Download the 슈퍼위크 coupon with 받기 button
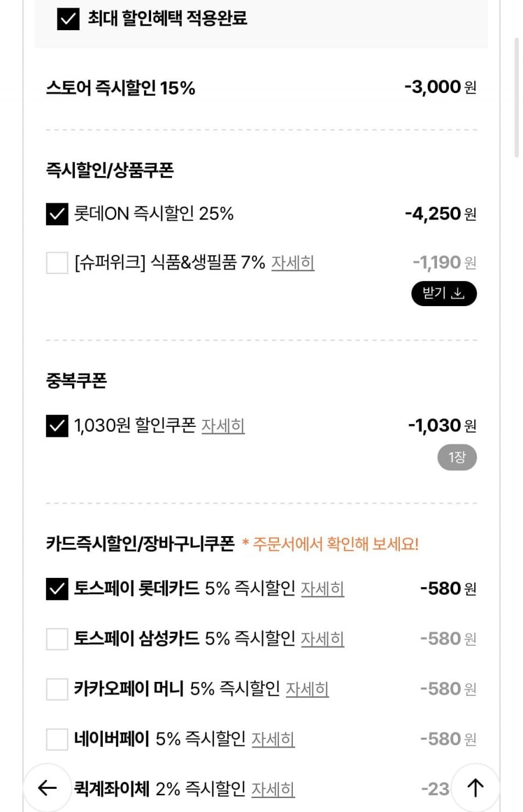 click(444, 293)
